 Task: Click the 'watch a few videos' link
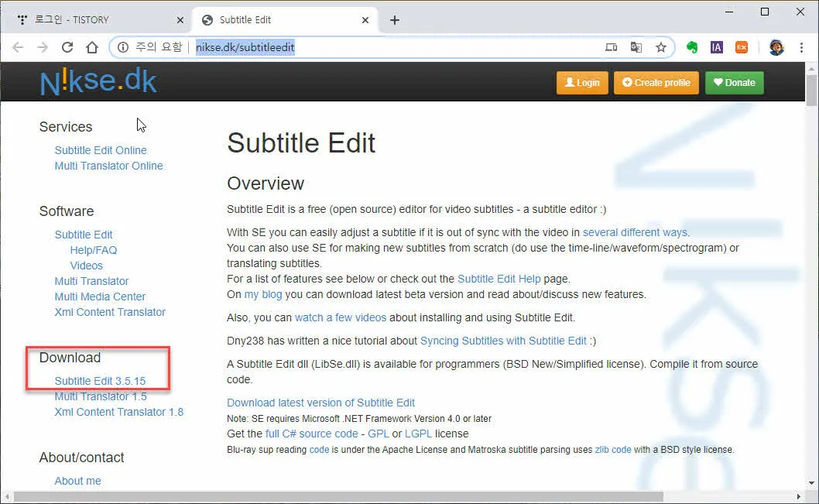pyautogui.click(x=341, y=317)
